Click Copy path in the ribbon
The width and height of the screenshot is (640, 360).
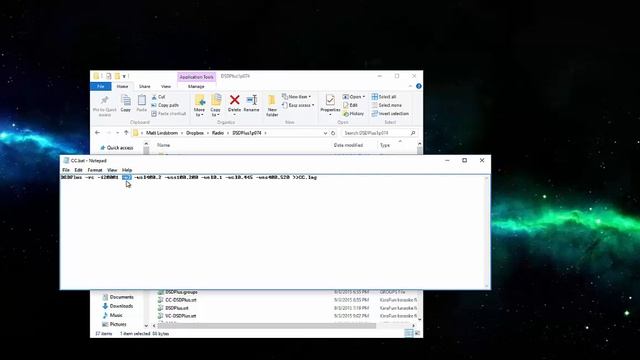[x=165, y=105]
